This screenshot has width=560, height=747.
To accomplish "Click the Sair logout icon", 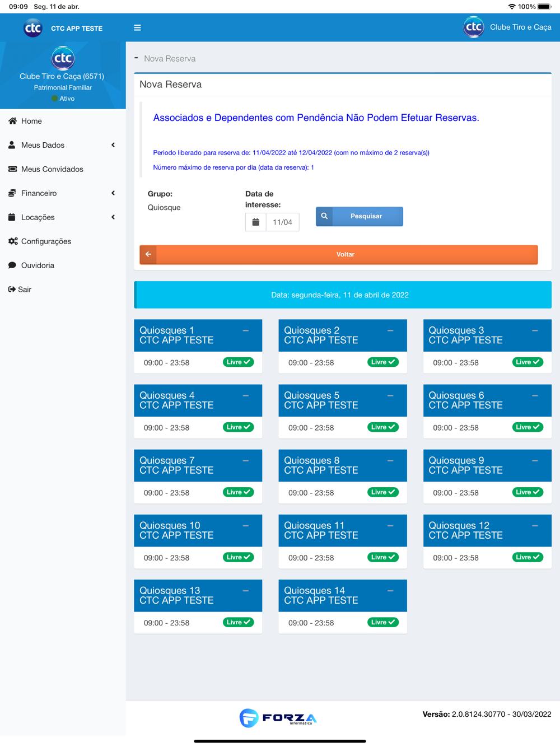I will [x=12, y=290].
